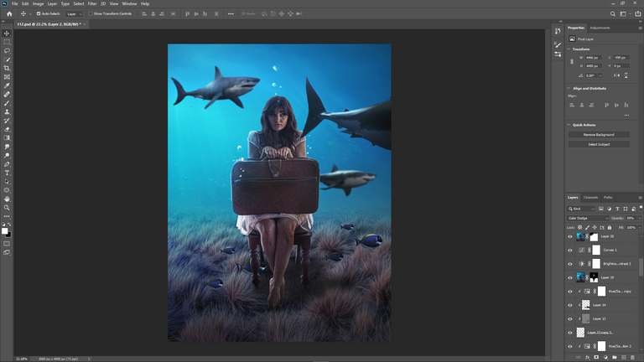Viewport: 644px width, 362px height.
Task: Hide Layer 20 visibility eye
Action: pos(569,237)
